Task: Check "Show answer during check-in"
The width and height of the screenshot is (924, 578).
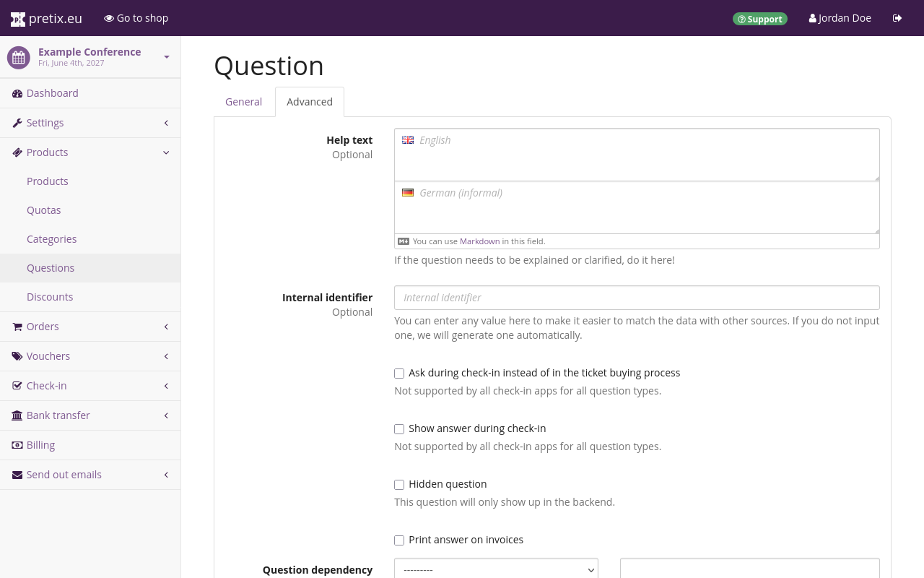Action: click(399, 429)
